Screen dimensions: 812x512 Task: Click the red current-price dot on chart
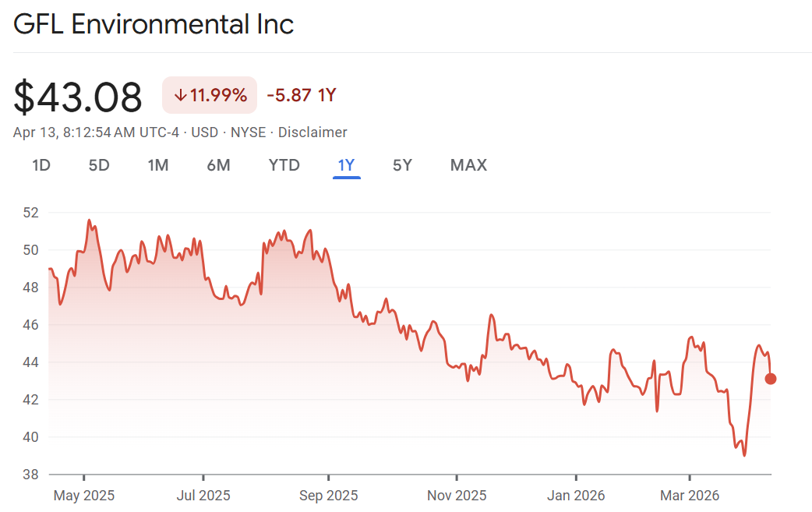[771, 379]
